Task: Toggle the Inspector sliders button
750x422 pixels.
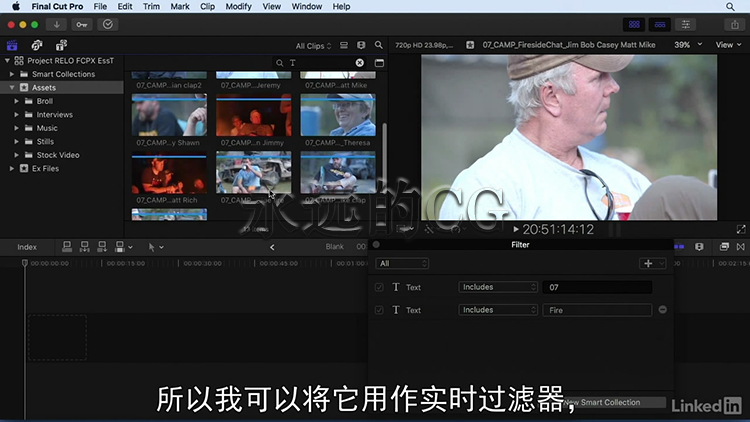Action: [x=685, y=24]
